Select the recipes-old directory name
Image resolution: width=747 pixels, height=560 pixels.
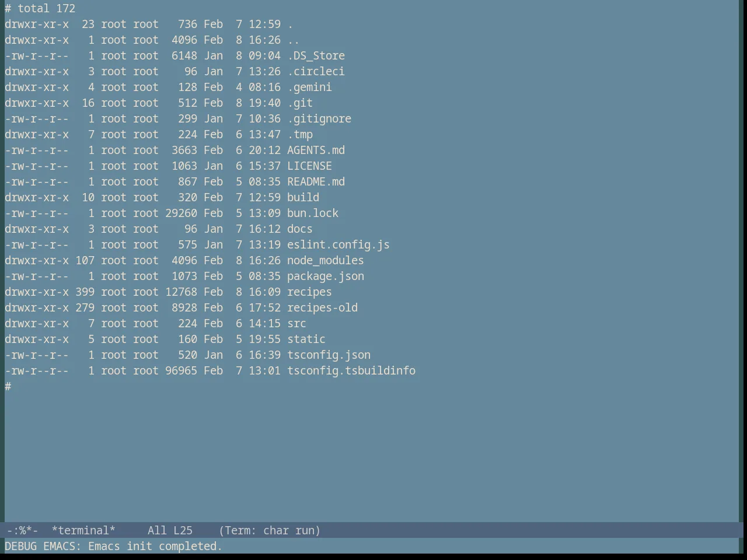click(322, 307)
